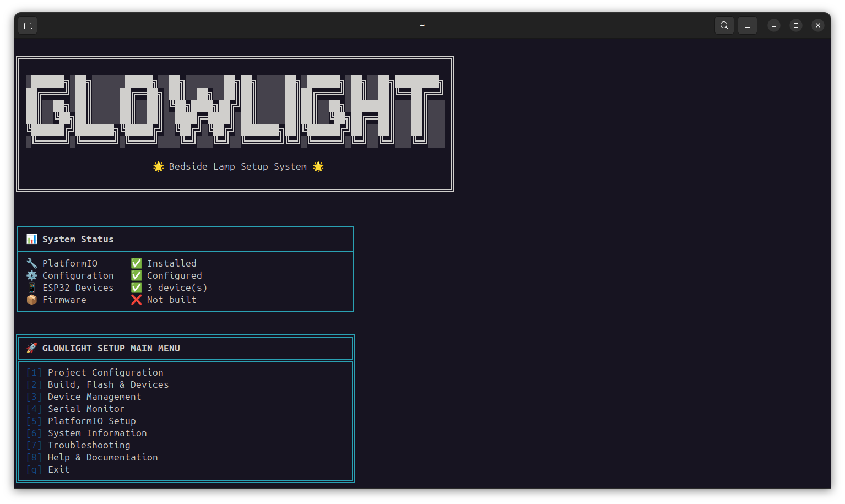Viewport: 845px width, 504px height.
Task: Choose Device Management option
Action: [95, 397]
